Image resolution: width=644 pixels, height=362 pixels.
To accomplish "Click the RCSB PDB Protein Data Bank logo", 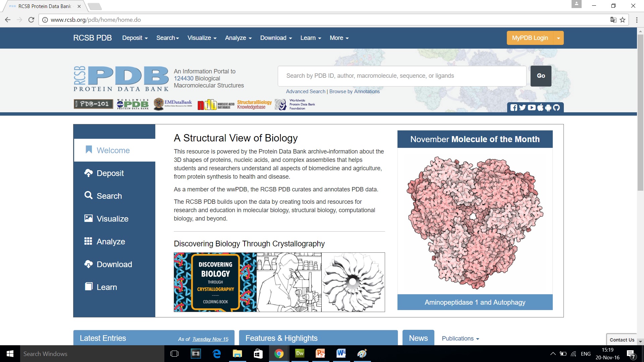I will [x=121, y=79].
